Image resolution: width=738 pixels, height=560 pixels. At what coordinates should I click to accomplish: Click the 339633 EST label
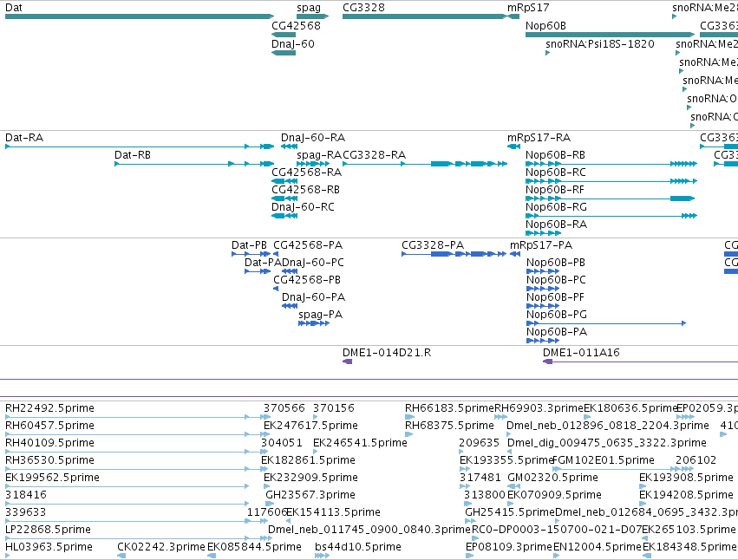click(26, 512)
